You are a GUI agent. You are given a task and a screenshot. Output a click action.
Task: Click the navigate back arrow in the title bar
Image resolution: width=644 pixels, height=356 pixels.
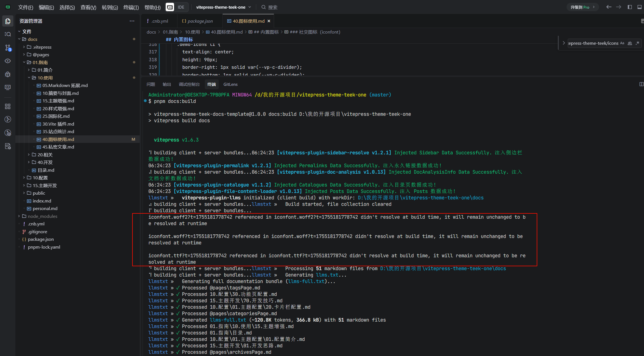click(x=609, y=7)
